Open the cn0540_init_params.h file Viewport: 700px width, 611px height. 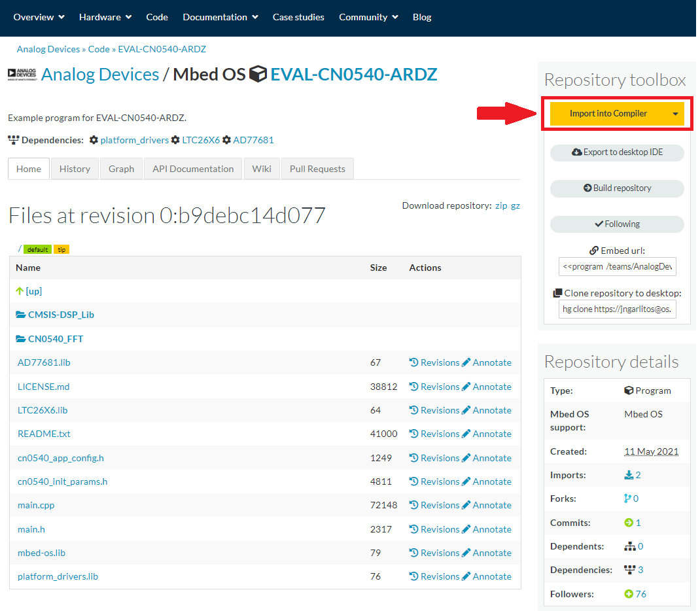tap(63, 481)
